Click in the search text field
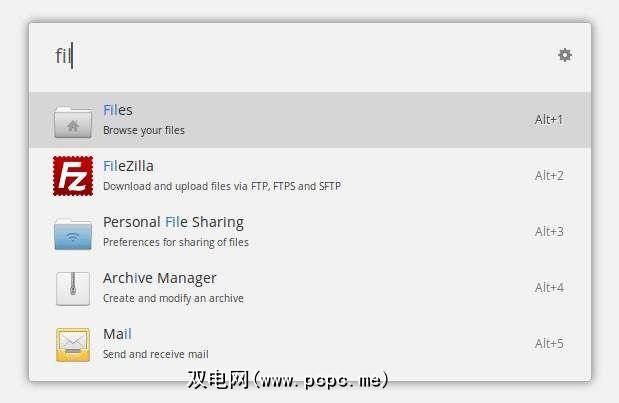The image size is (619, 403). [300, 56]
